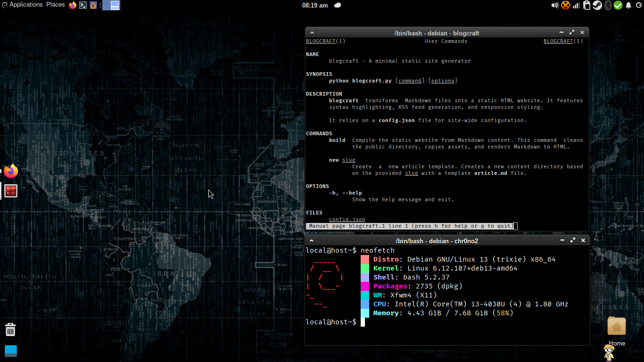
Task: Click the 'Manual page blogcraft.1' status line
Action: pos(409,226)
